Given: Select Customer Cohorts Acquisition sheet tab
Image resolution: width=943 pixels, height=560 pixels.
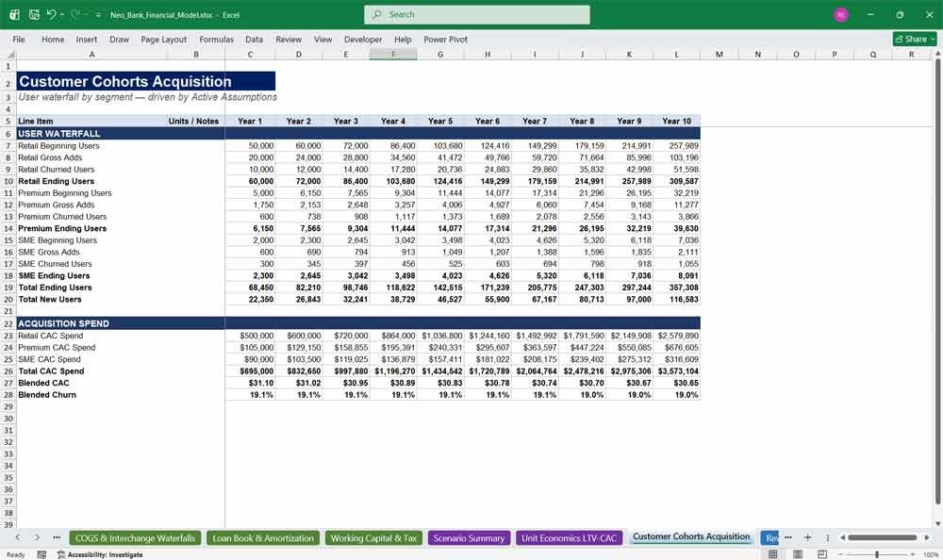Looking at the screenshot, I should tap(691, 537).
